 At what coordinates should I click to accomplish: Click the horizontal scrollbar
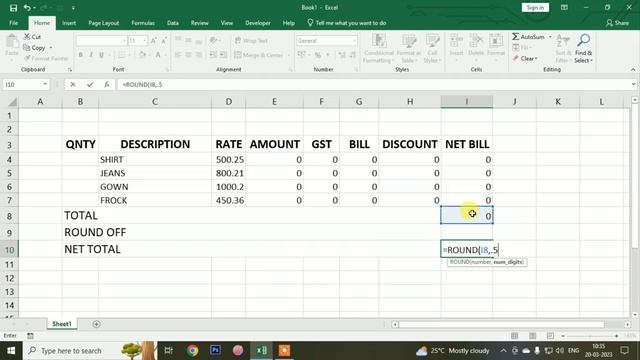(502, 324)
